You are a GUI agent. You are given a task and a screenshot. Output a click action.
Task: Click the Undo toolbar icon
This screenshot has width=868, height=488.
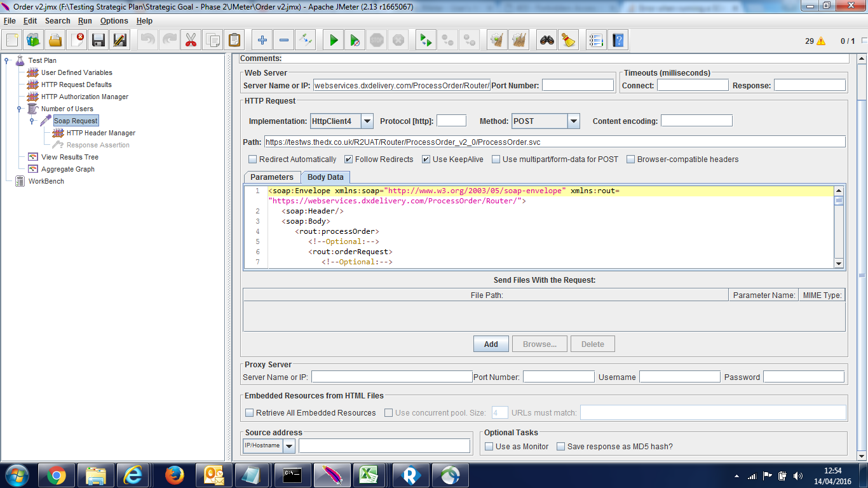pyautogui.click(x=147, y=40)
